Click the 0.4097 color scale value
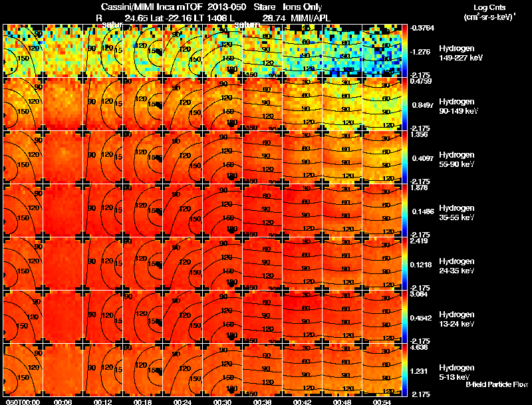 pos(422,158)
